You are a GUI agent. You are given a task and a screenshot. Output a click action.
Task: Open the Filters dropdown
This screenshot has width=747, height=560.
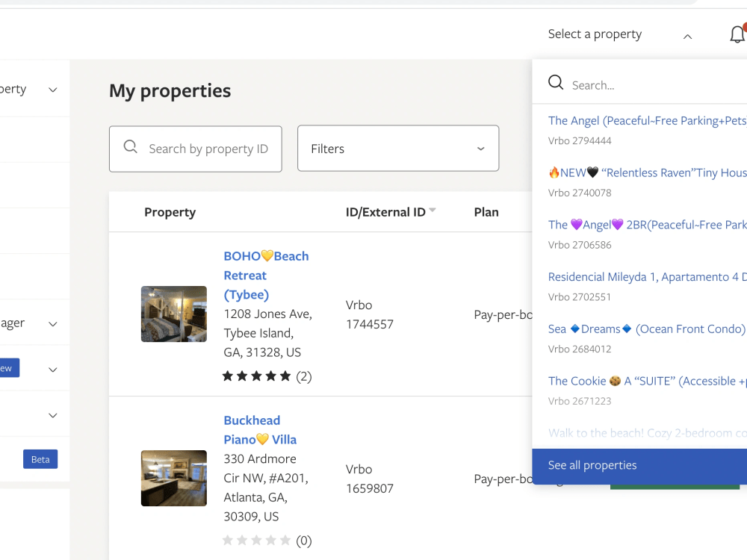(398, 148)
